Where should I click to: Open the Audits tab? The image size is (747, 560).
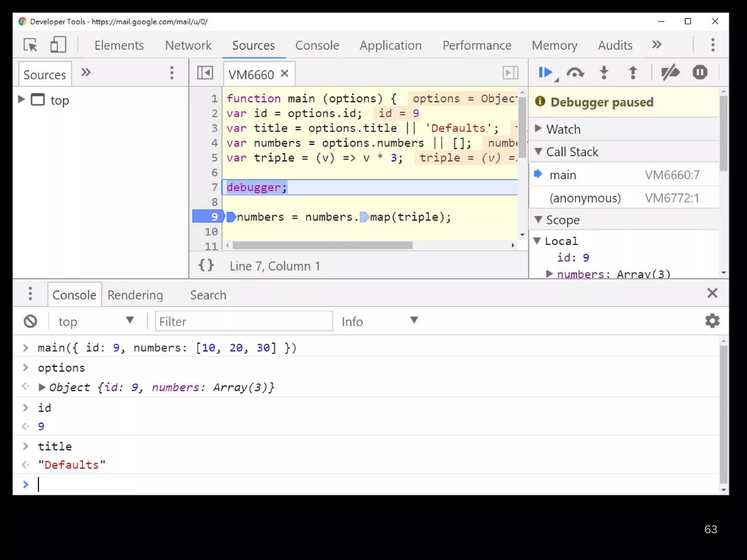click(x=615, y=45)
